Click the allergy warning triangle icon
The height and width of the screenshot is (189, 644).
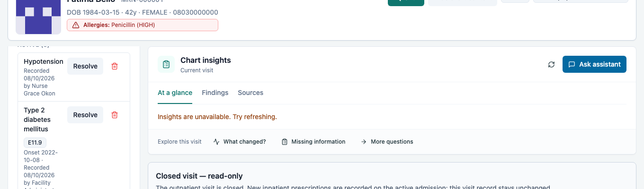[76, 25]
